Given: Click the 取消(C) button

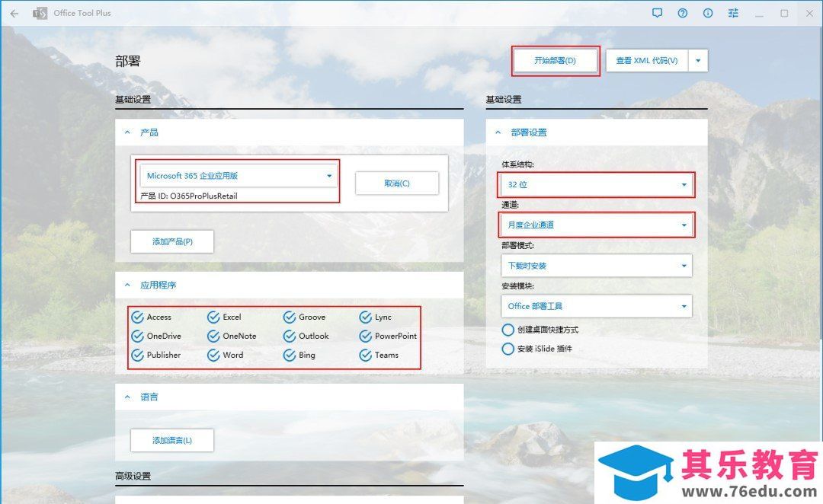Looking at the screenshot, I should [397, 183].
